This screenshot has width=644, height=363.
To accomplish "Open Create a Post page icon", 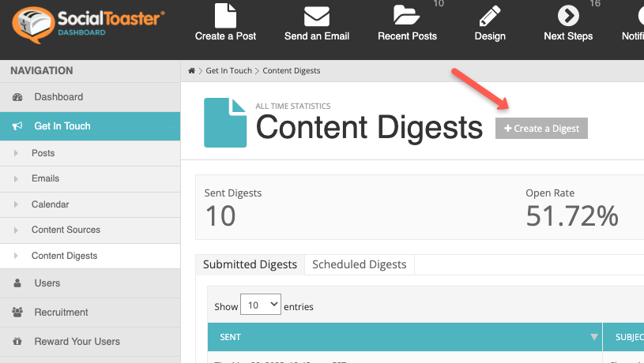I will pyautogui.click(x=225, y=16).
